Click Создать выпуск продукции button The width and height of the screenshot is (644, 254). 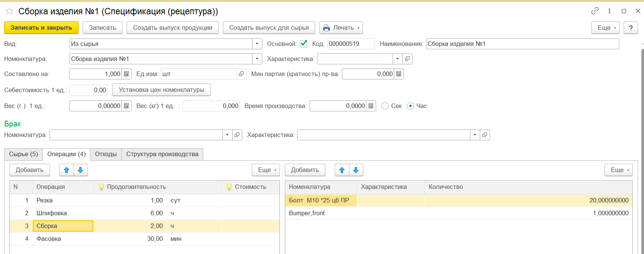coord(172,28)
